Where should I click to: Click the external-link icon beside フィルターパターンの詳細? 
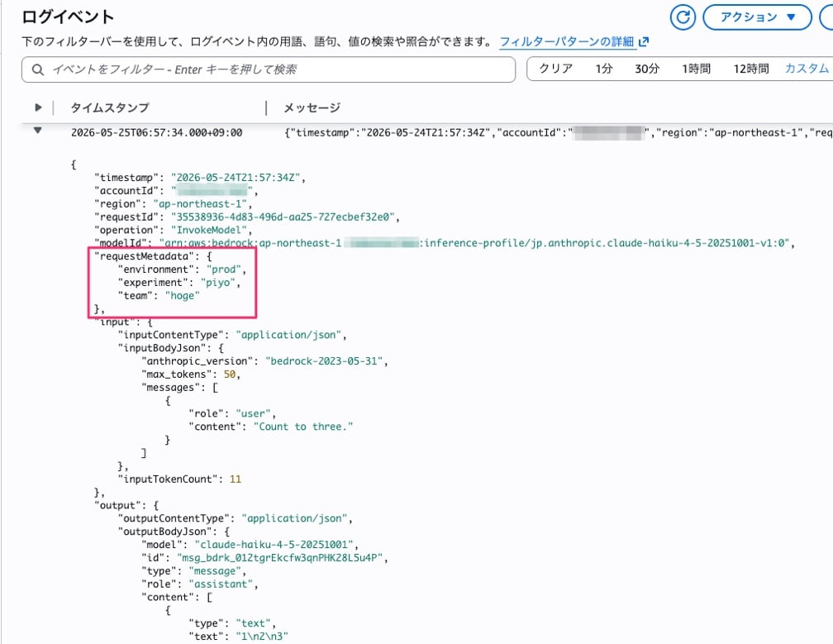(643, 41)
